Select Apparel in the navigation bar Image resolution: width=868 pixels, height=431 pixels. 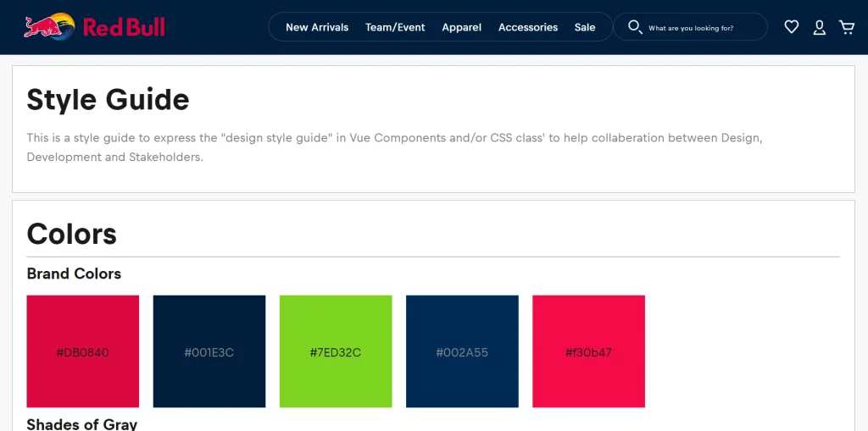click(x=461, y=27)
